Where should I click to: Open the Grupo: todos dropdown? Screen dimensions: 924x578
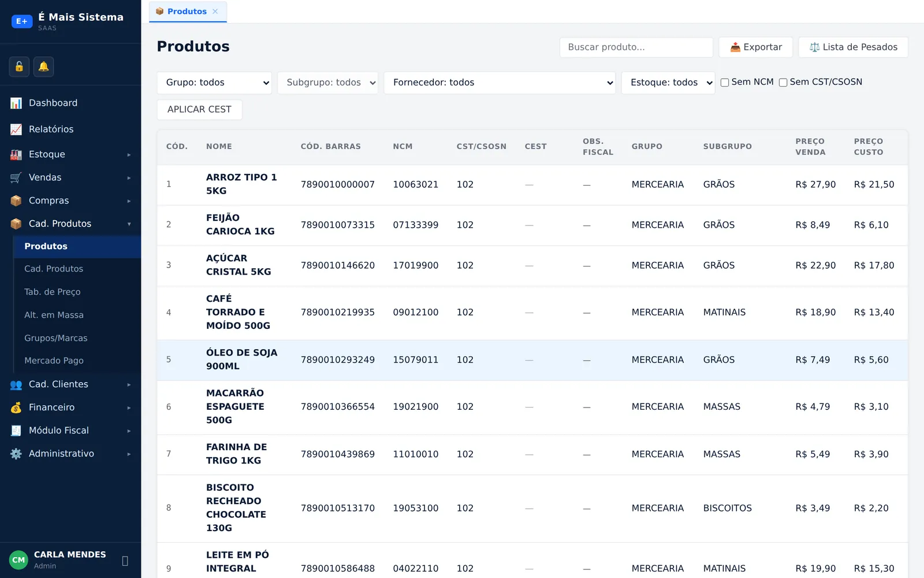click(x=214, y=83)
